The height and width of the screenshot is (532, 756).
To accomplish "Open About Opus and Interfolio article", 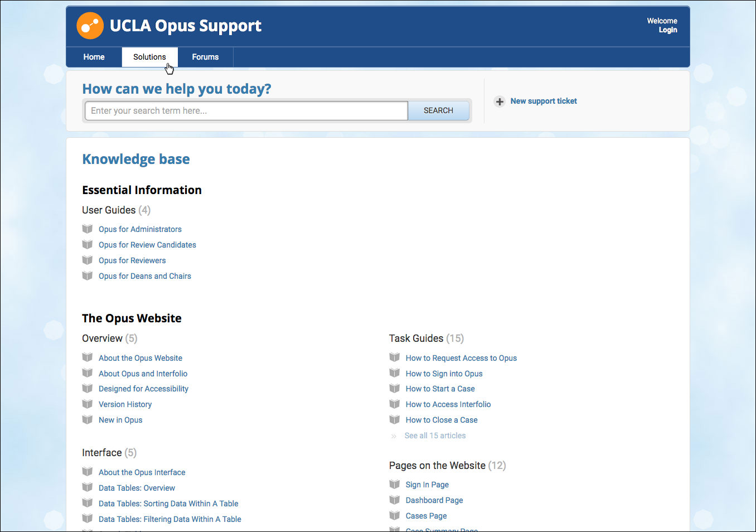I will 143,374.
